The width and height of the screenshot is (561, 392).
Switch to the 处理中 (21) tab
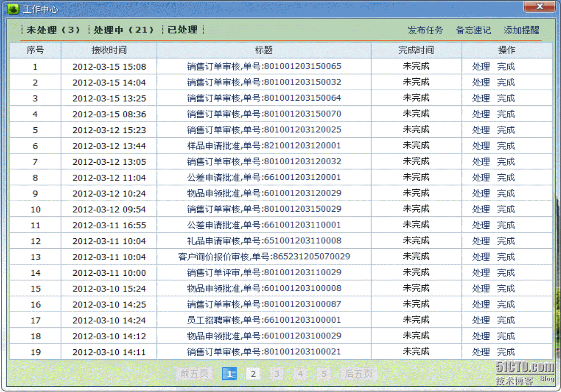(124, 29)
